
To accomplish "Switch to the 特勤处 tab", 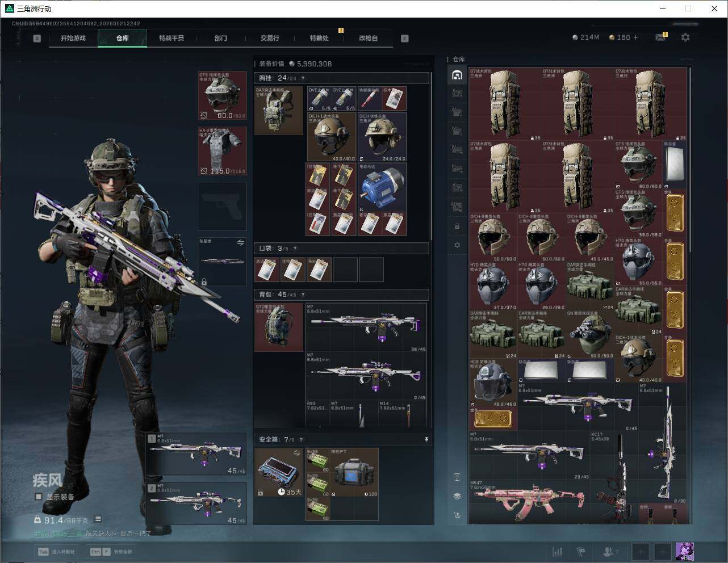I will click(319, 38).
